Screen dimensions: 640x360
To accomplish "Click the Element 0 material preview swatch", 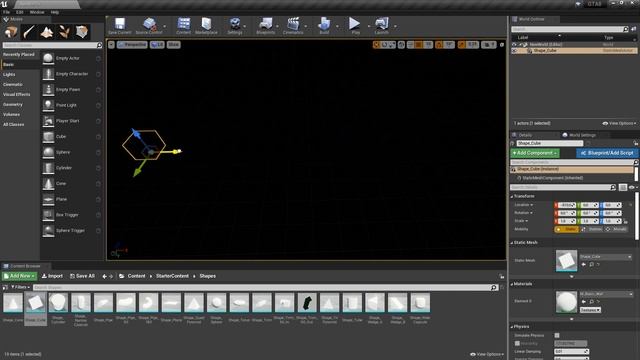I will (567, 302).
